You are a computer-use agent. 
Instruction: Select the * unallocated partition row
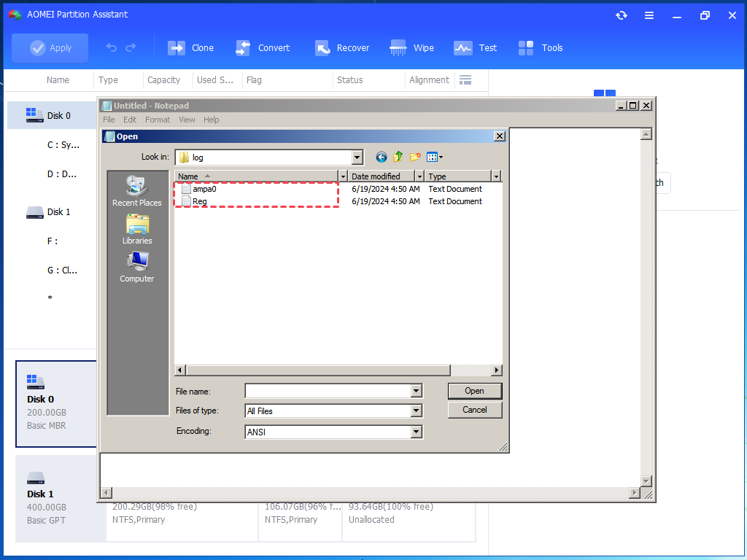(x=52, y=298)
